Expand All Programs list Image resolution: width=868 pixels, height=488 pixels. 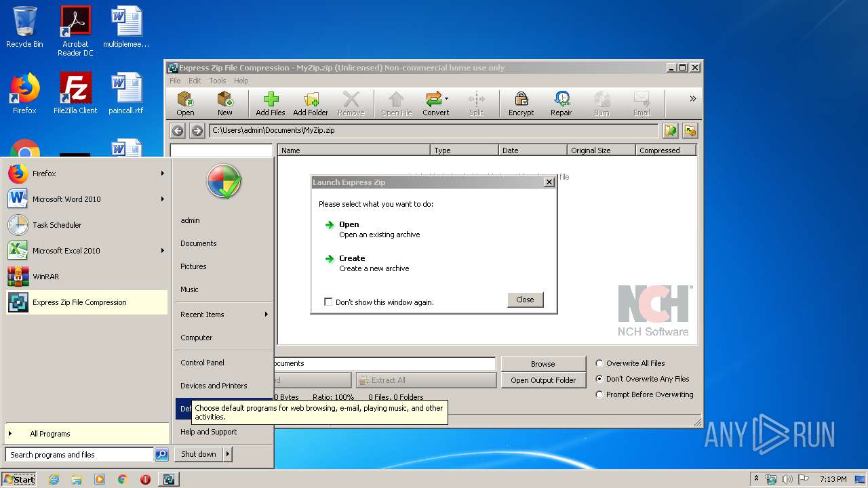(87, 434)
